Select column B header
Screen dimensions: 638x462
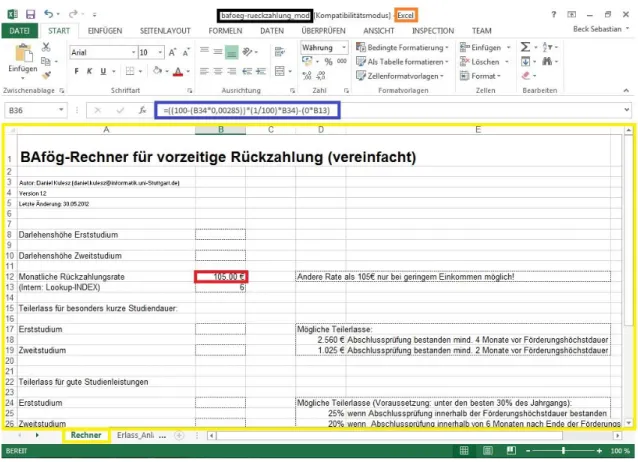221,130
